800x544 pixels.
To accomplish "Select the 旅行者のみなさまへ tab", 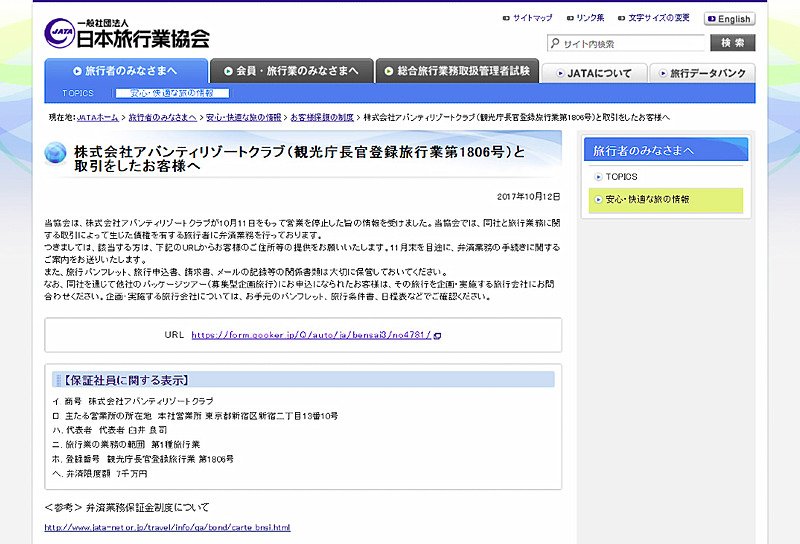I will pos(126,71).
